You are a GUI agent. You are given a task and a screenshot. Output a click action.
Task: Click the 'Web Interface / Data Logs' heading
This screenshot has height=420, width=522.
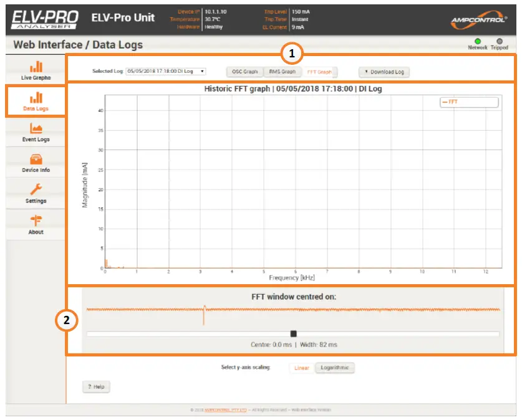[x=78, y=45]
